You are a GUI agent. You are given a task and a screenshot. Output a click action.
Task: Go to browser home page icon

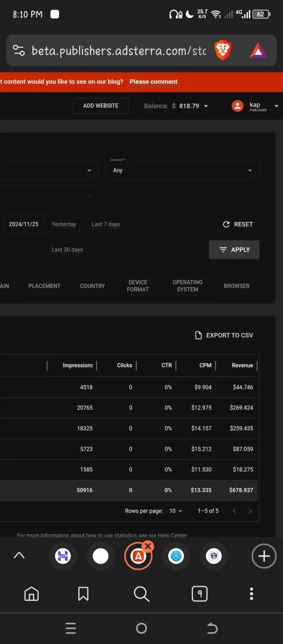click(x=31, y=594)
